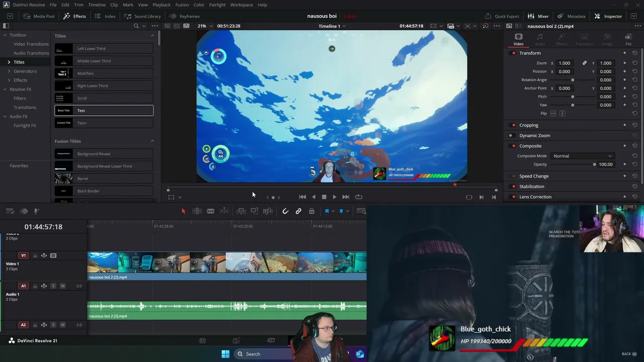The image size is (644, 362).
Task: Open the Workspace menu
Action: [x=242, y=5]
